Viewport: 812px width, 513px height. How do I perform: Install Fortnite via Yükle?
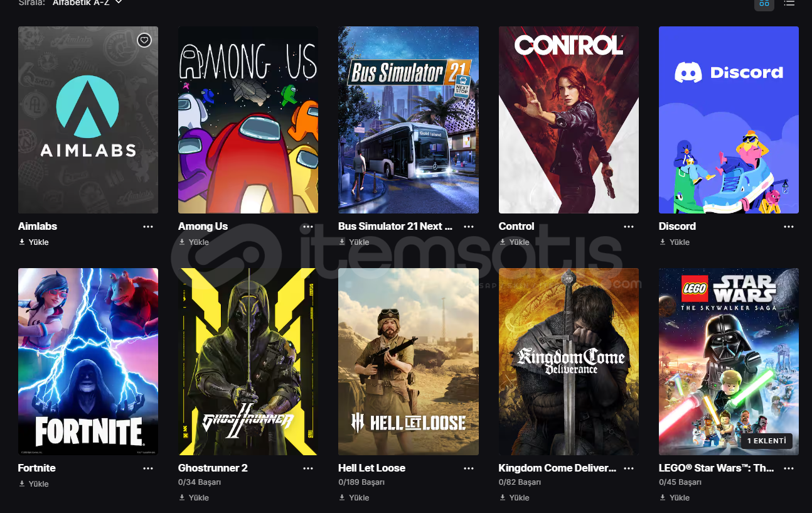pos(34,483)
